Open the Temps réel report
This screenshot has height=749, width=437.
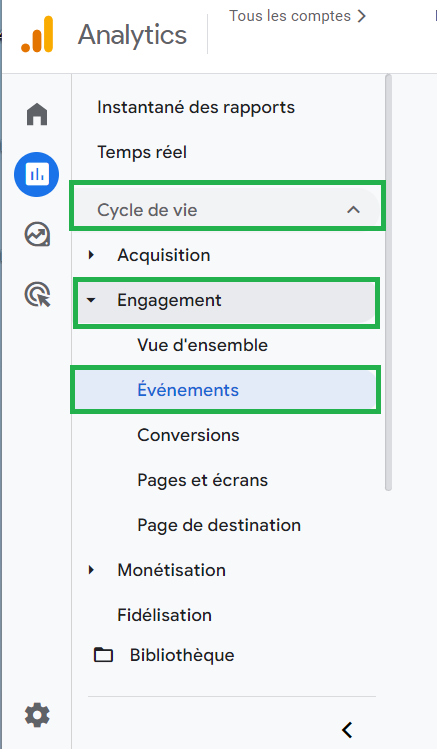pos(142,152)
